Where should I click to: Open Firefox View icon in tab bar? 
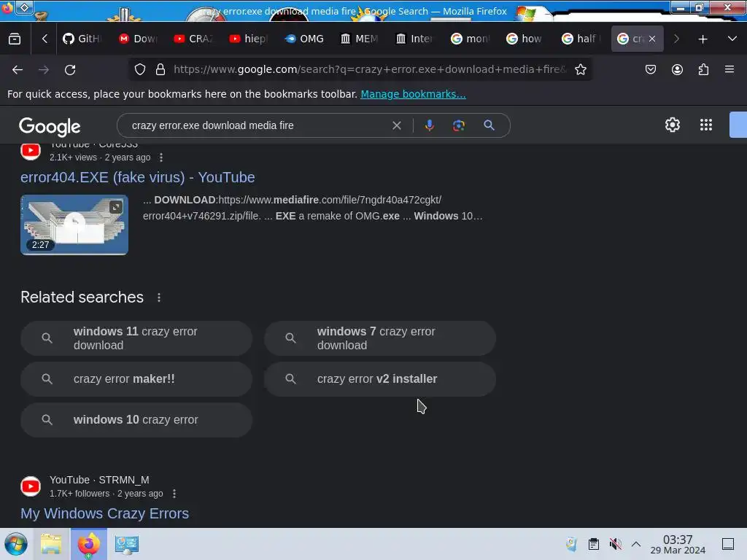[x=15, y=39]
